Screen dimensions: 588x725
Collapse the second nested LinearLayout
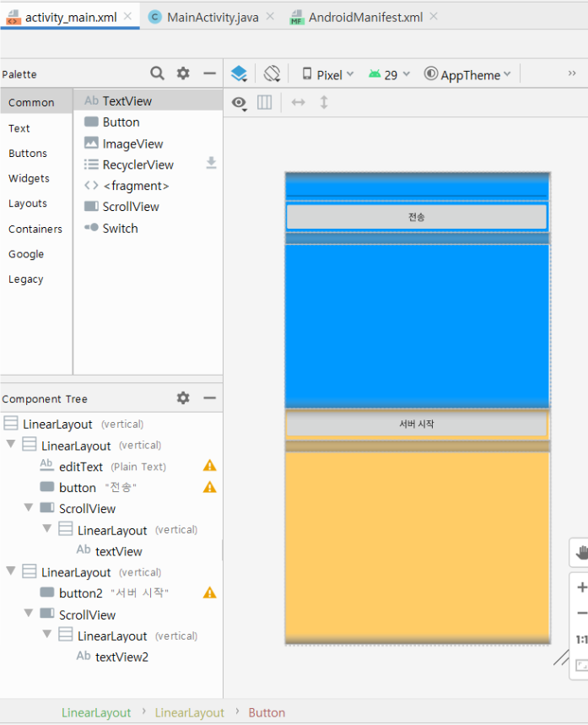click(11, 571)
